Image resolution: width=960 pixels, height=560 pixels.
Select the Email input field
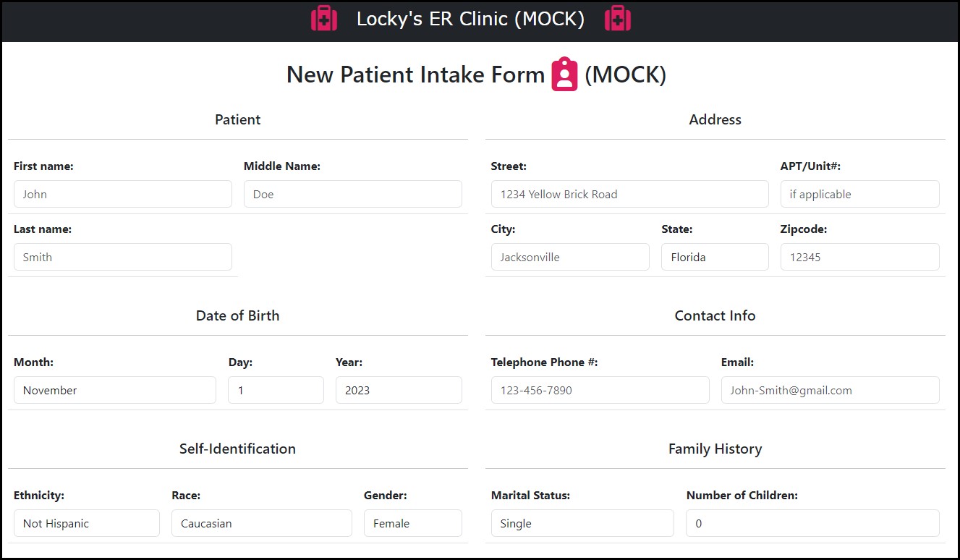click(x=831, y=390)
